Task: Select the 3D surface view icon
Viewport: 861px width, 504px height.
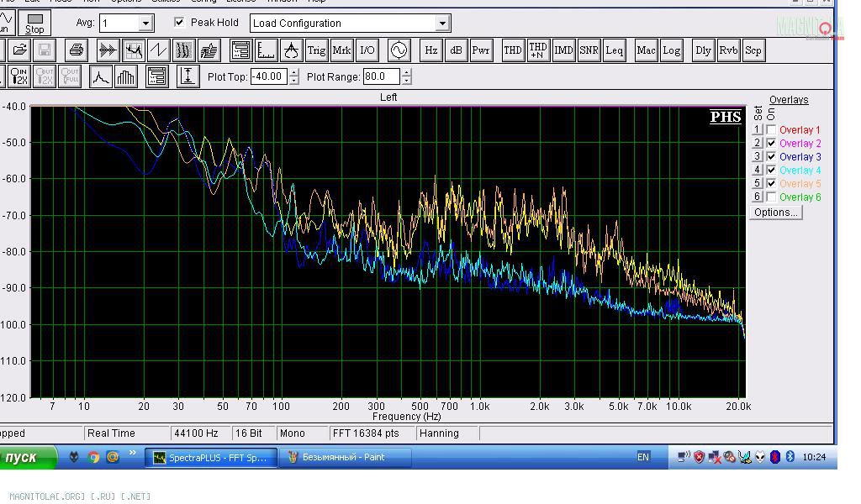Action: [x=209, y=50]
